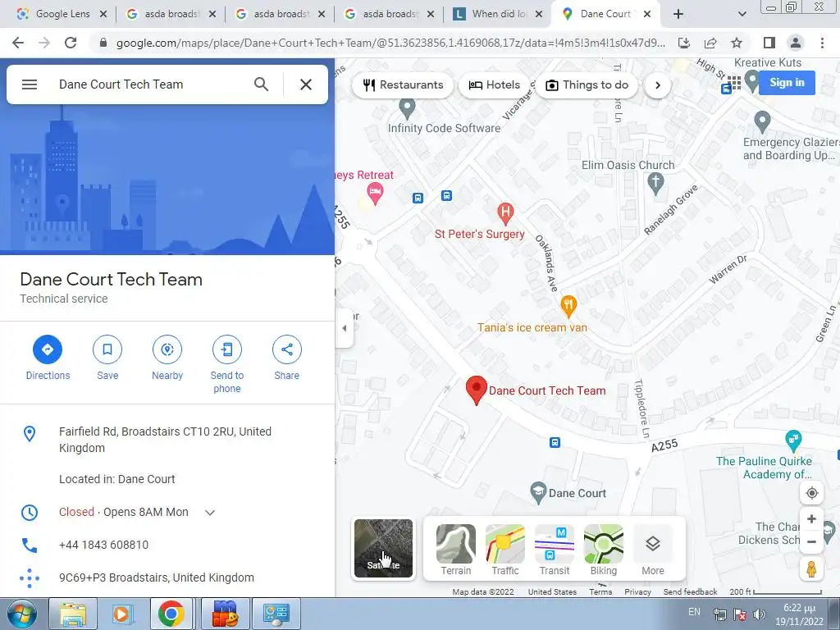Open Google apps grid icon

[x=734, y=83]
